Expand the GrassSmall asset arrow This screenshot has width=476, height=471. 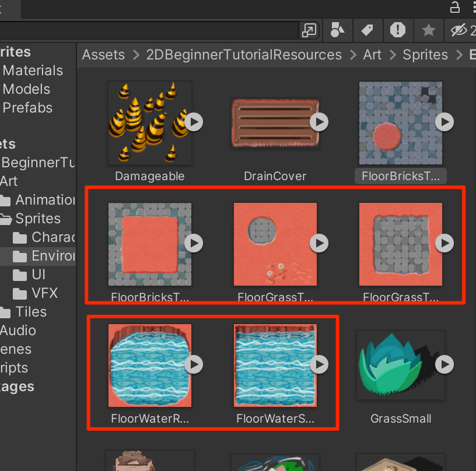444,364
